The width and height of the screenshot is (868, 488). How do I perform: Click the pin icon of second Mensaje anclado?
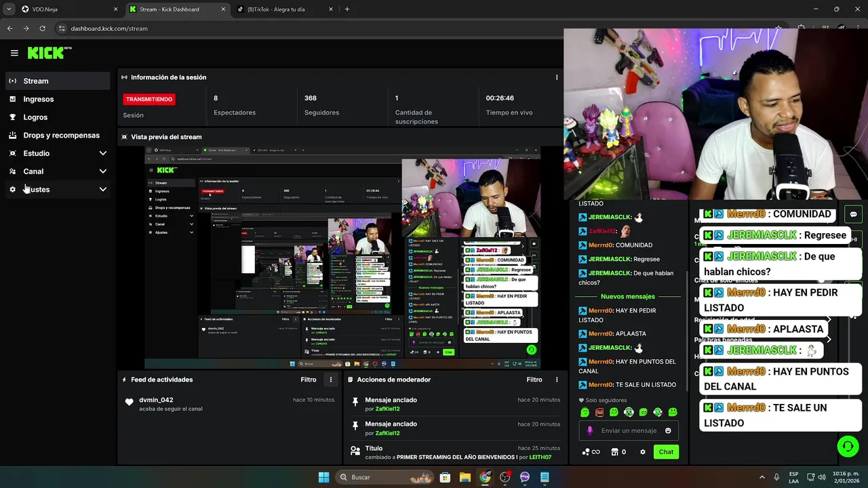[355, 426]
